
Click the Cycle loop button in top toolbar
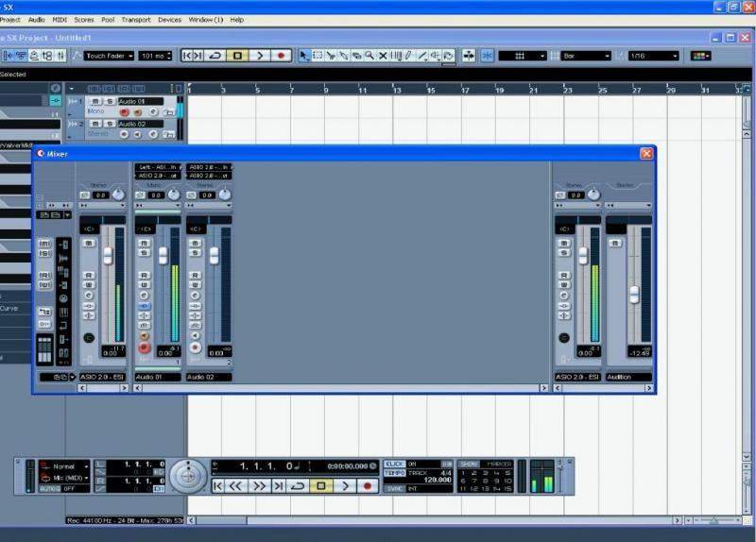(216, 56)
